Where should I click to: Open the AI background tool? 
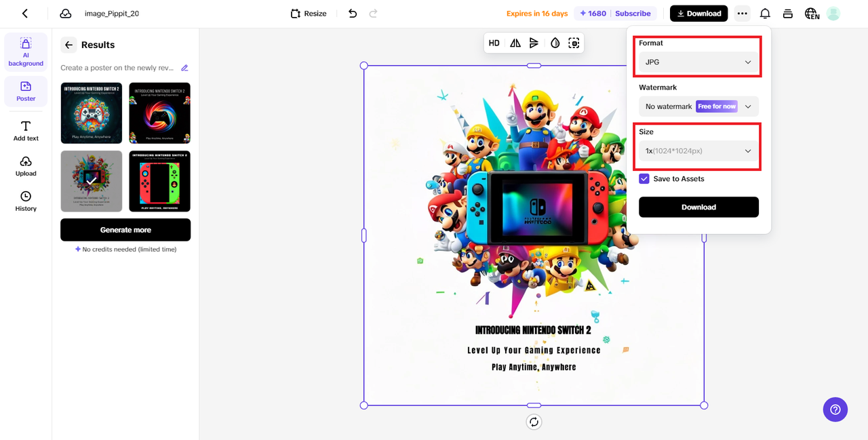point(26,52)
